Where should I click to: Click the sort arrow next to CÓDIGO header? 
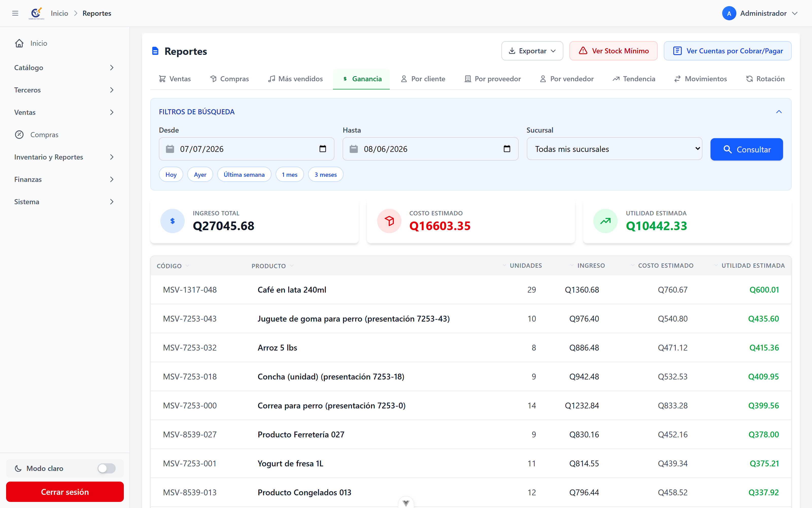tap(188, 266)
